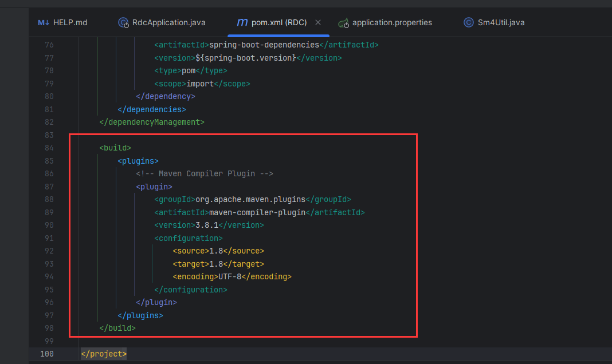Click the Markdown icon on HELP.md tab

[x=44, y=23]
